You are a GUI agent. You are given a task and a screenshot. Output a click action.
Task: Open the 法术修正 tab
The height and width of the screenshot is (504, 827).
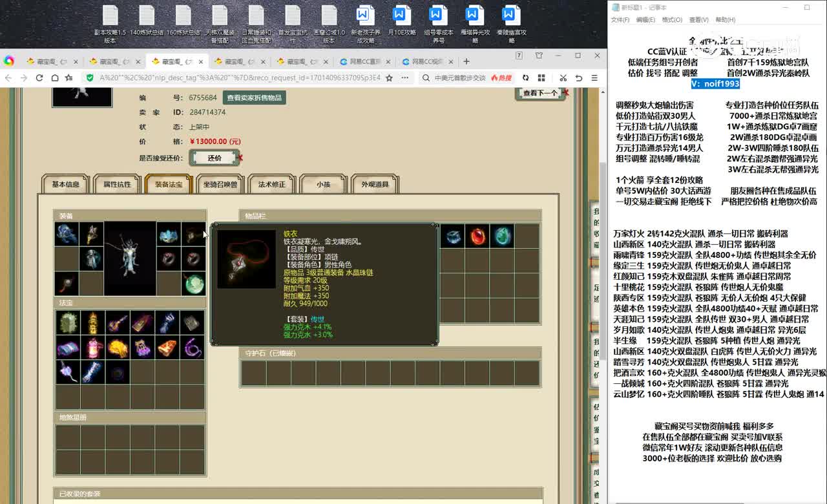point(272,184)
